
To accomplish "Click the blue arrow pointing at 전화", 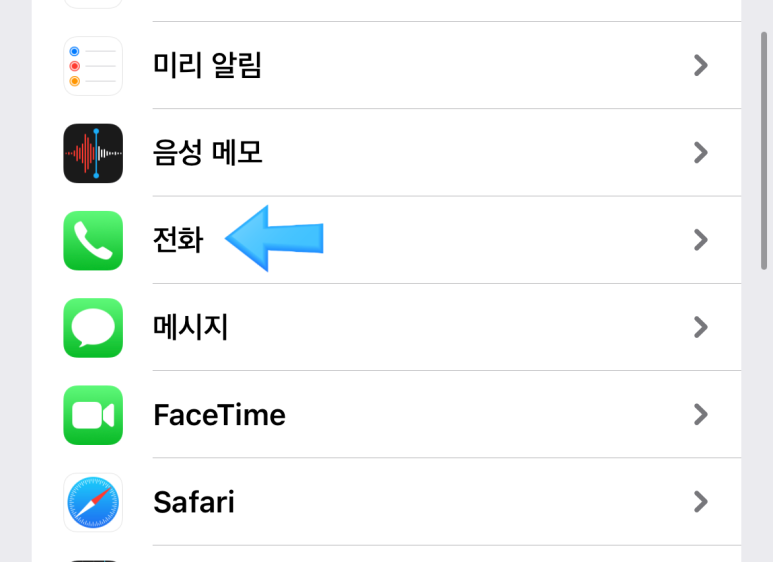I will point(274,239).
